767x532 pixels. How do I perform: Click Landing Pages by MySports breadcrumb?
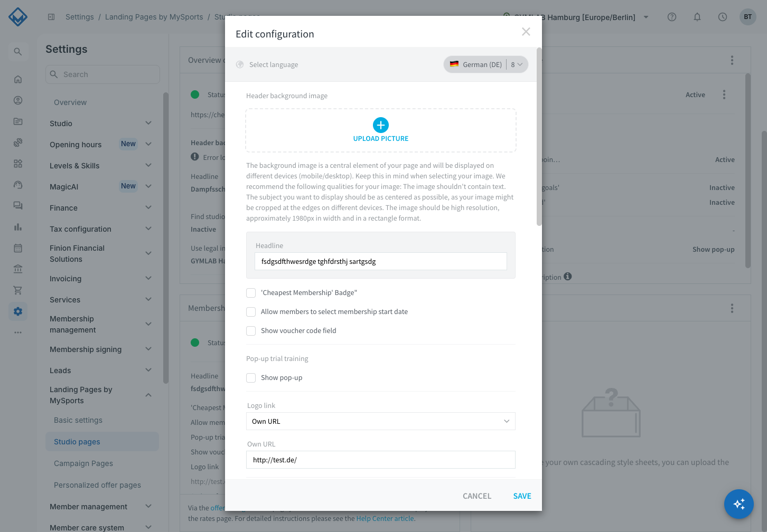(154, 17)
